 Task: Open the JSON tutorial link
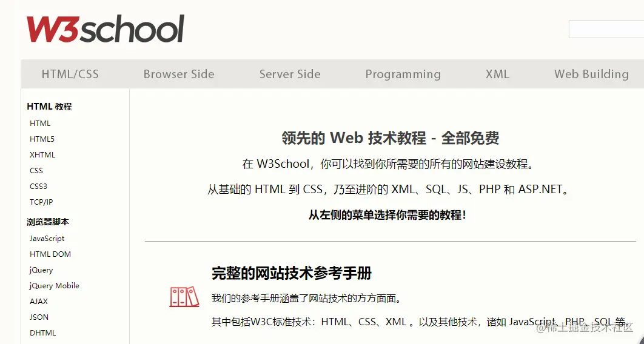[39, 317]
